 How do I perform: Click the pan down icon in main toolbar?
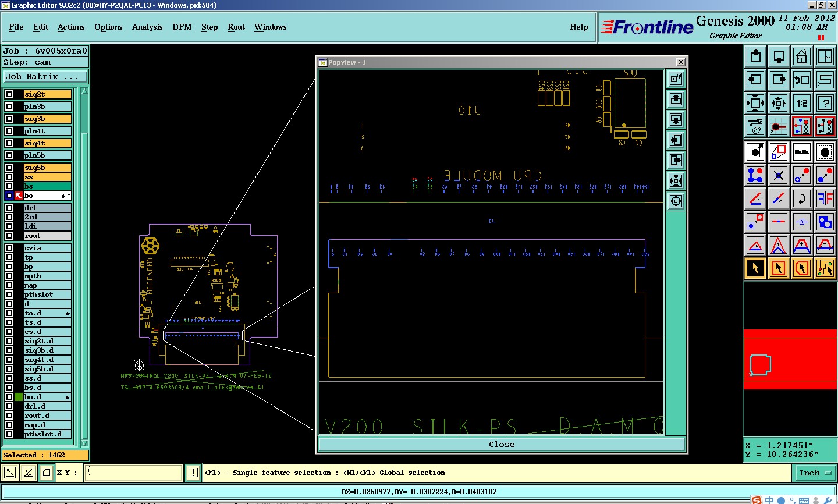[779, 56]
